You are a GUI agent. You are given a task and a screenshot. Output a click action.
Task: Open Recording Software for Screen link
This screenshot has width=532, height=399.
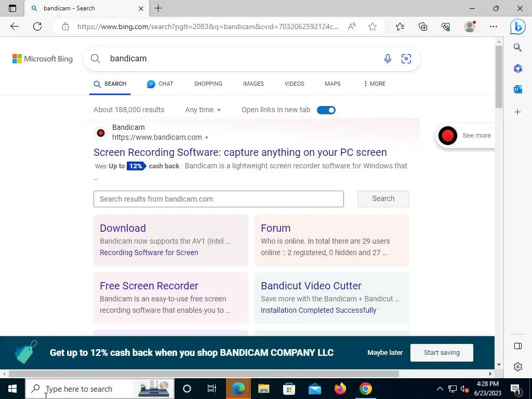[x=149, y=252]
